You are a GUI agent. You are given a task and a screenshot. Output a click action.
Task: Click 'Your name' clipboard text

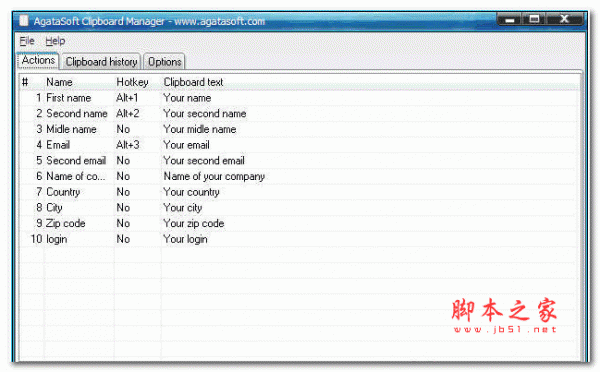point(187,98)
